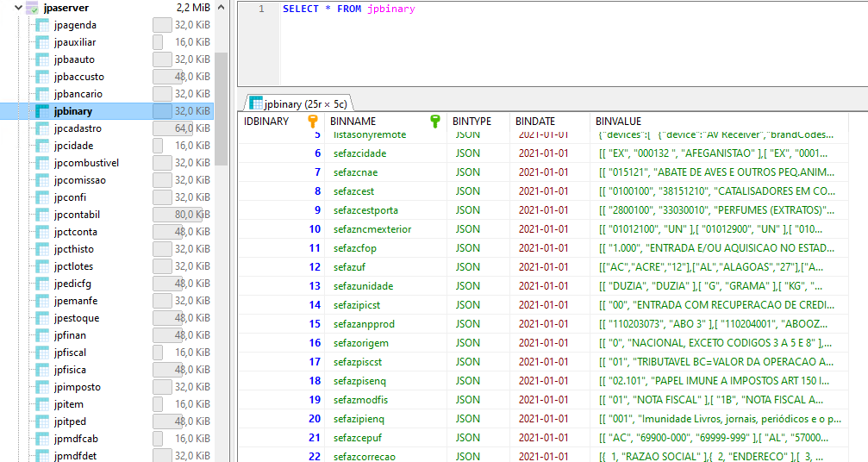Click the BINVALUE cell of the sefazcfop row
The image size is (868, 462).
point(715,248)
